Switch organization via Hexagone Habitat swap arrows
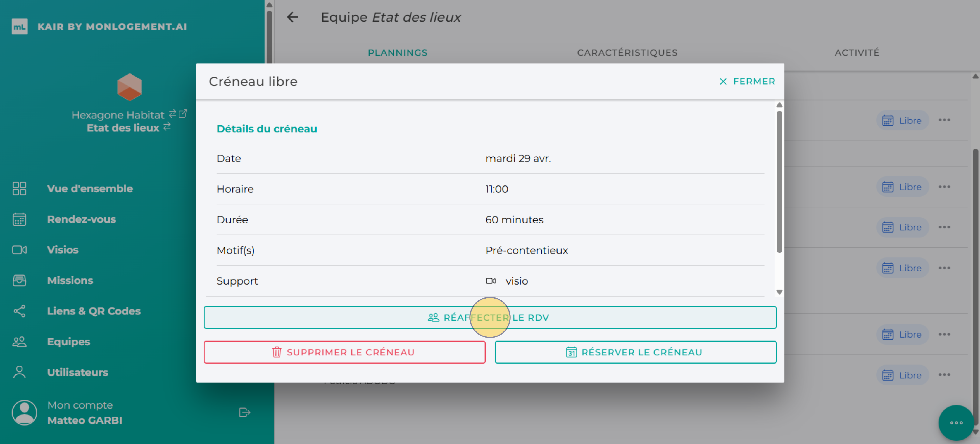The height and width of the screenshot is (444, 980). 172,114
